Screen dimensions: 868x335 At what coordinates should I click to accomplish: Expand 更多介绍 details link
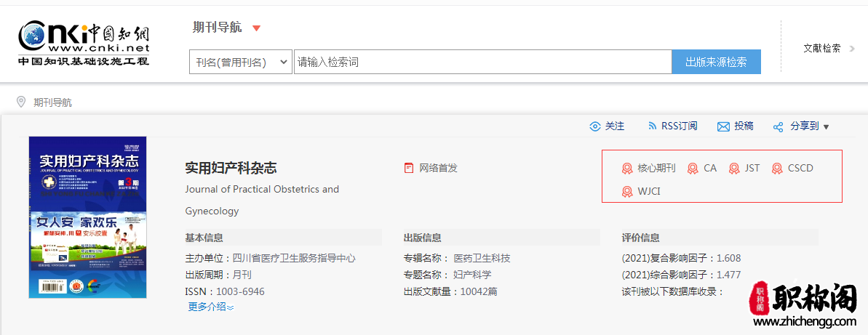[211, 307]
